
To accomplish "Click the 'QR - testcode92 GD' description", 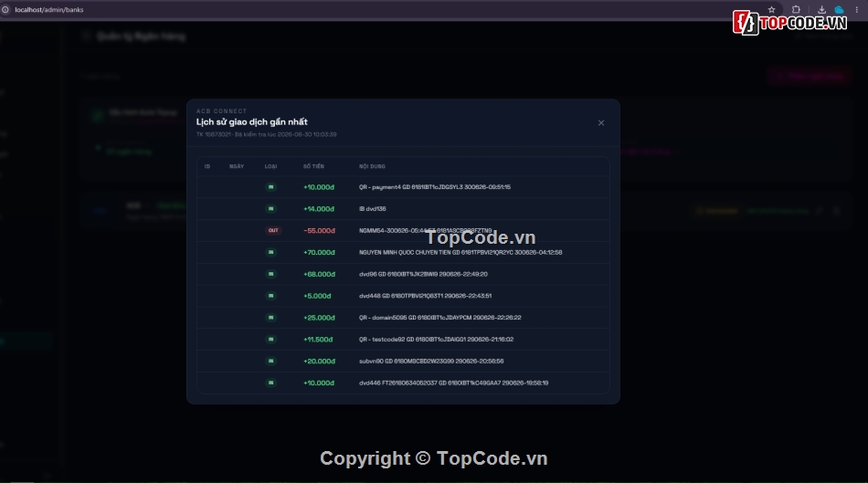I will [436, 339].
